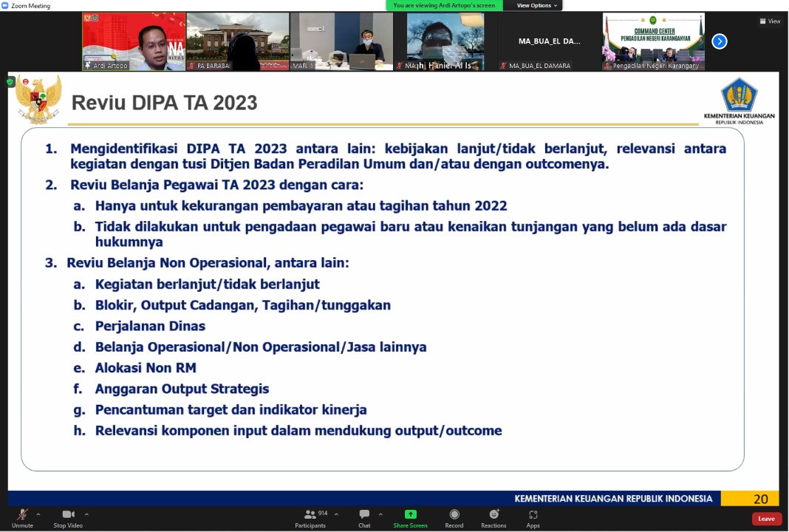Click the green encryption shield icon
This screenshot has height=532, width=789.
10,81
